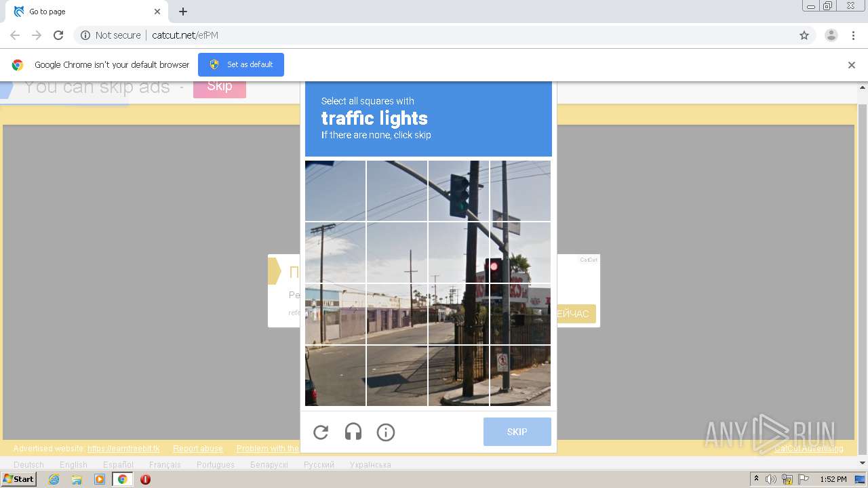Open volume control in system tray
Image resolution: width=868 pixels, height=488 pixels.
771,479
